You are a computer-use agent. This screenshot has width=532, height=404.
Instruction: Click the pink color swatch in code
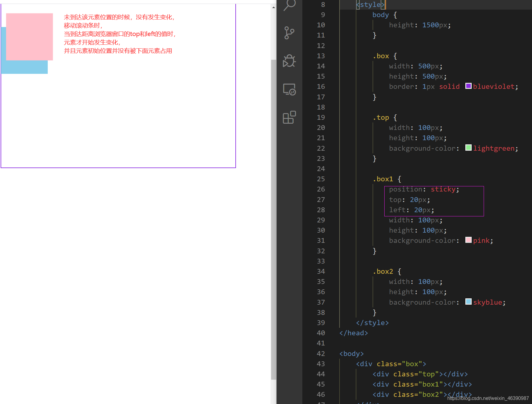pyautogui.click(x=468, y=240)
